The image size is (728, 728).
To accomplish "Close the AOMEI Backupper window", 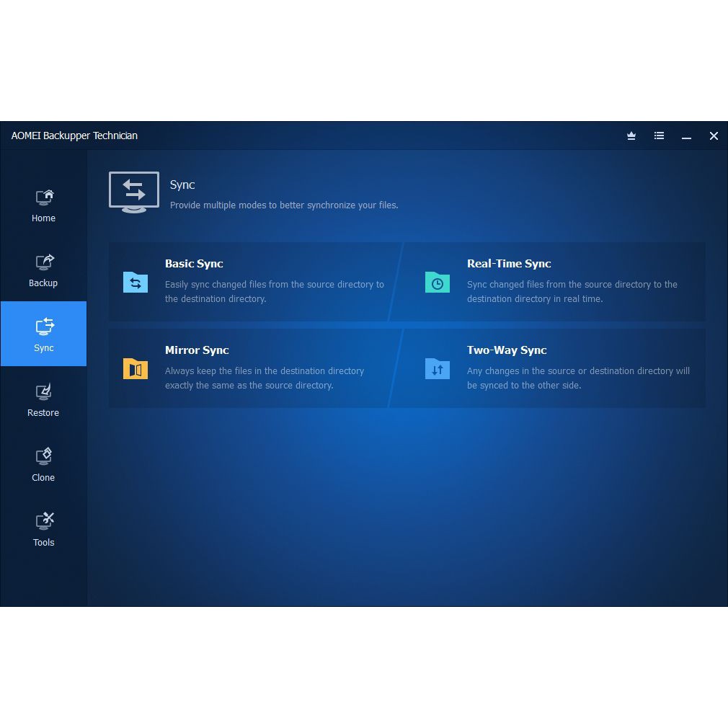I will coord(714,136).
